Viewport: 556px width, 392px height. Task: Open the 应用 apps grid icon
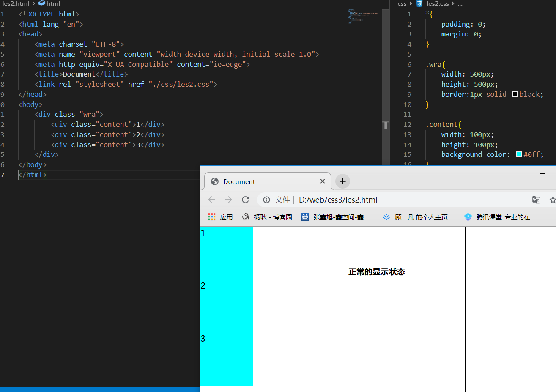(212, 217)
